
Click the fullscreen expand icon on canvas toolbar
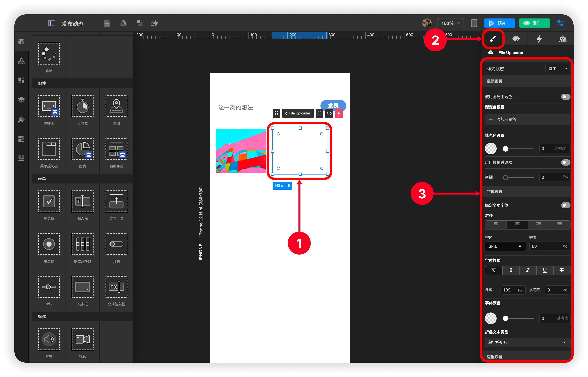(x=319, y=113)
